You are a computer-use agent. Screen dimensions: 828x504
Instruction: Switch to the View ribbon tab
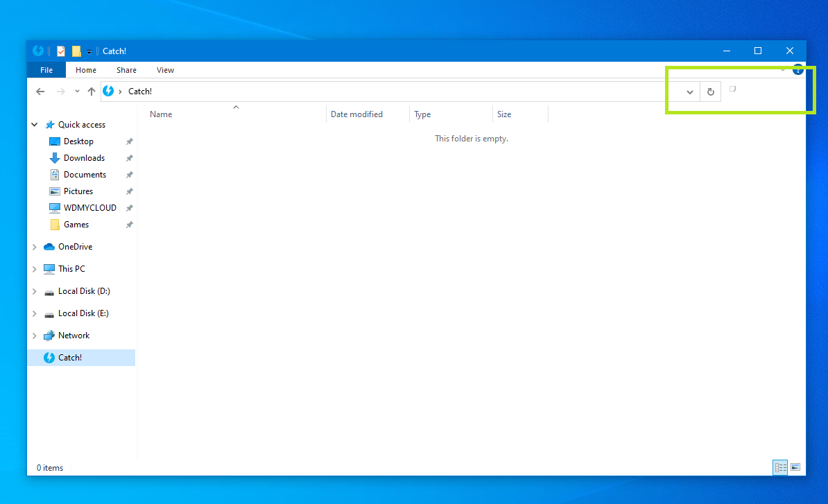point(165,69)
